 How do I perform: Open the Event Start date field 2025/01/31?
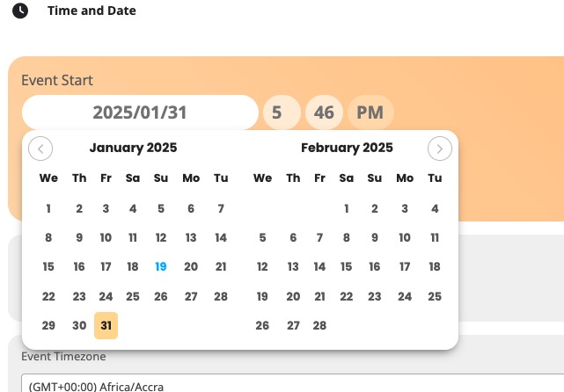[140, 113]
